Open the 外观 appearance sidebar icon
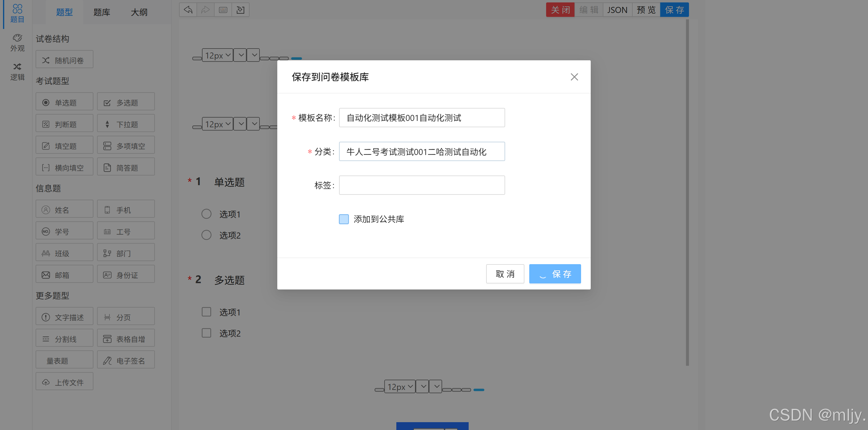This screenshot has height=430, width=868. coord(17,43)
